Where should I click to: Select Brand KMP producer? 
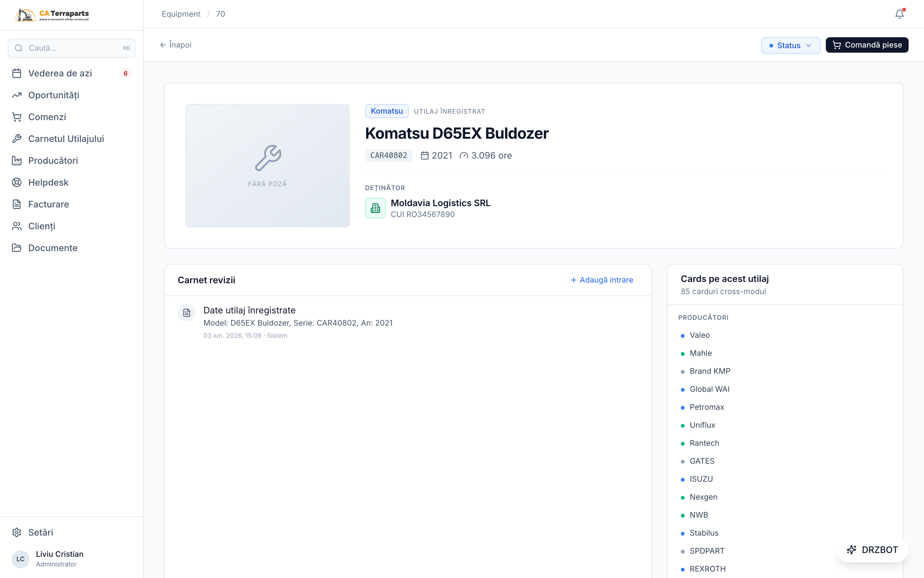(710, 371)
